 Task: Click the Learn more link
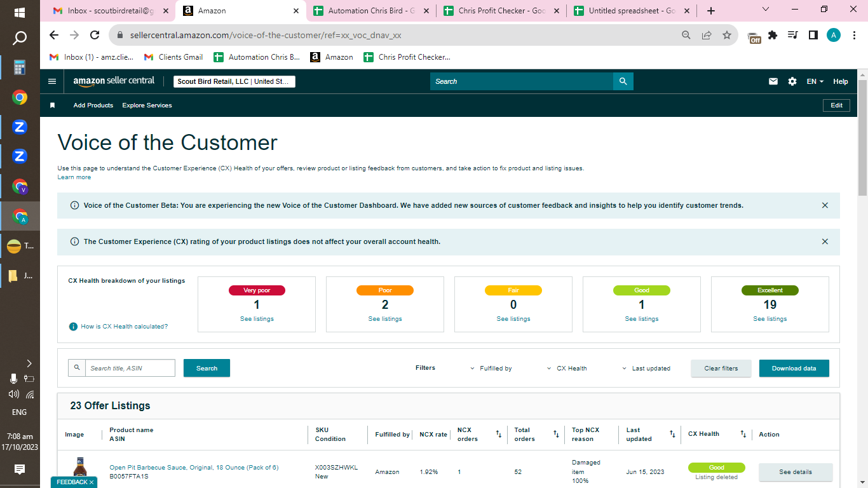[x=74, y=177]
